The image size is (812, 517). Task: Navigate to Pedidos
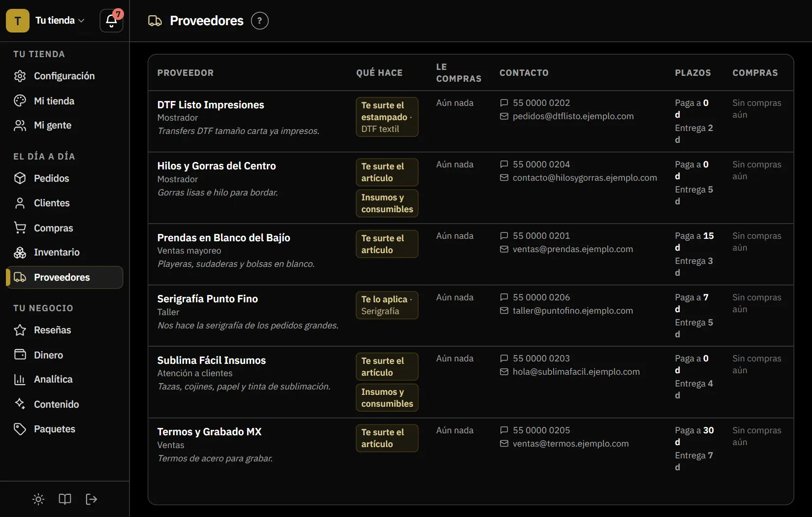click(64, 178)
